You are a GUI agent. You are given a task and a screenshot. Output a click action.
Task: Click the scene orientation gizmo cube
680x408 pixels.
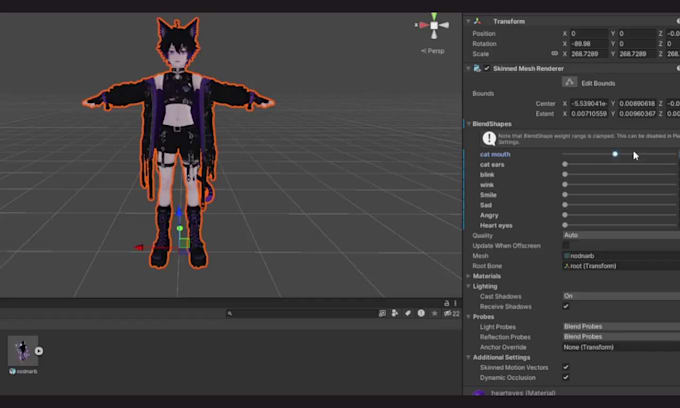pyautogui.click(x=434, y=26)
